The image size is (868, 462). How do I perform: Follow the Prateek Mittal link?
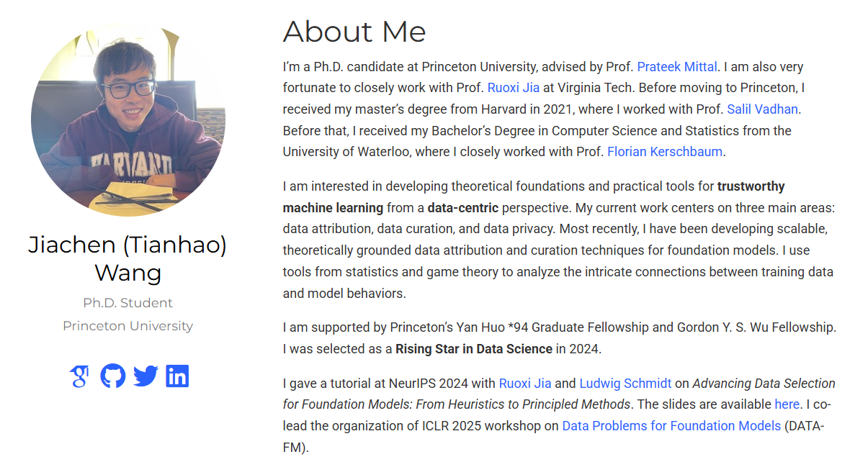point(677,67)
